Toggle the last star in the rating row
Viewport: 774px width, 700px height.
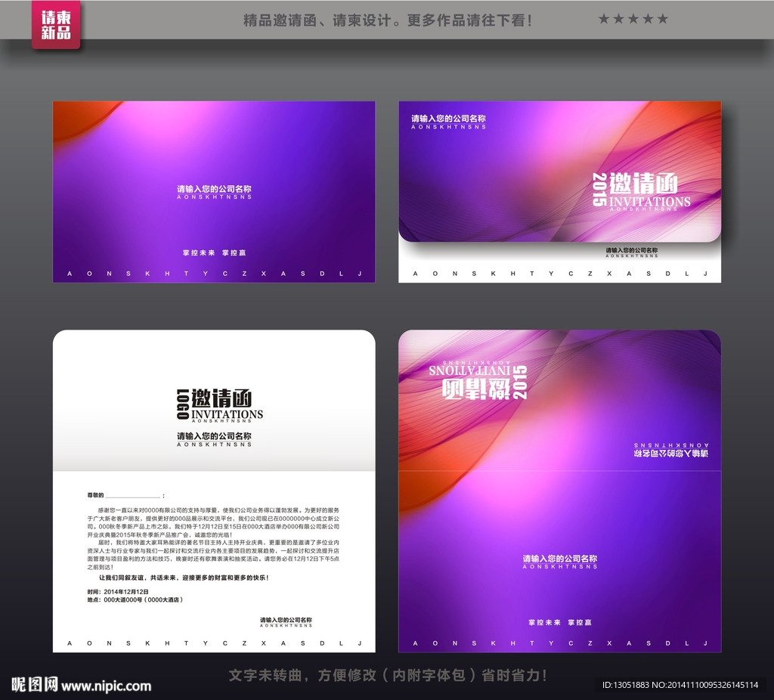662,18
